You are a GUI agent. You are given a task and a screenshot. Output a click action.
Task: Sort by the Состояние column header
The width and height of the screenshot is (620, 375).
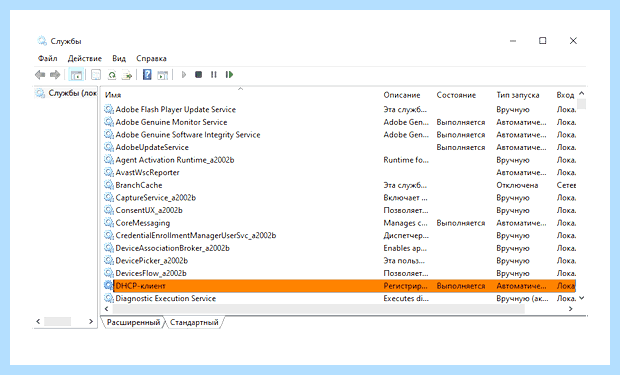[x=456, y=95]
